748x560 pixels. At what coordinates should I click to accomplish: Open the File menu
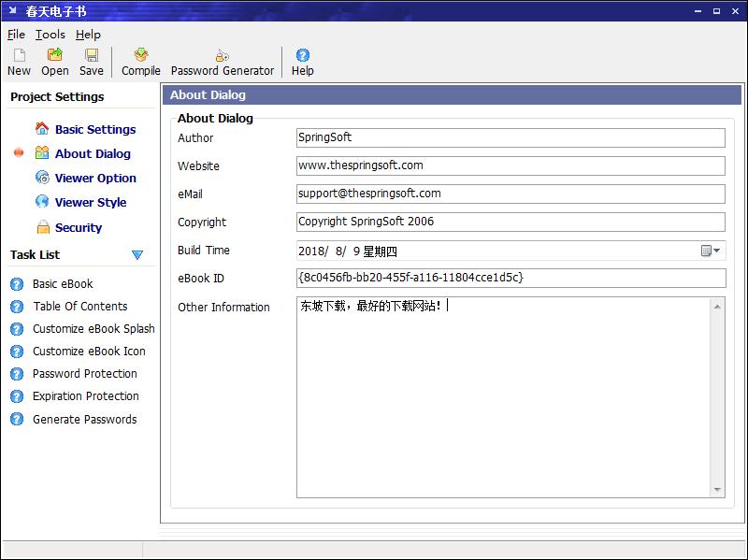(16, 35)
